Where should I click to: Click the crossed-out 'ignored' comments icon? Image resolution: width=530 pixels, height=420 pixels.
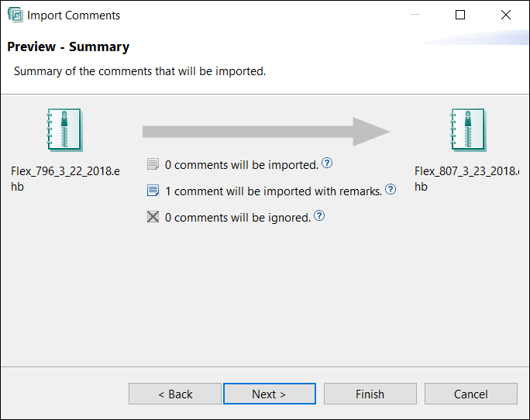[153, 217]
